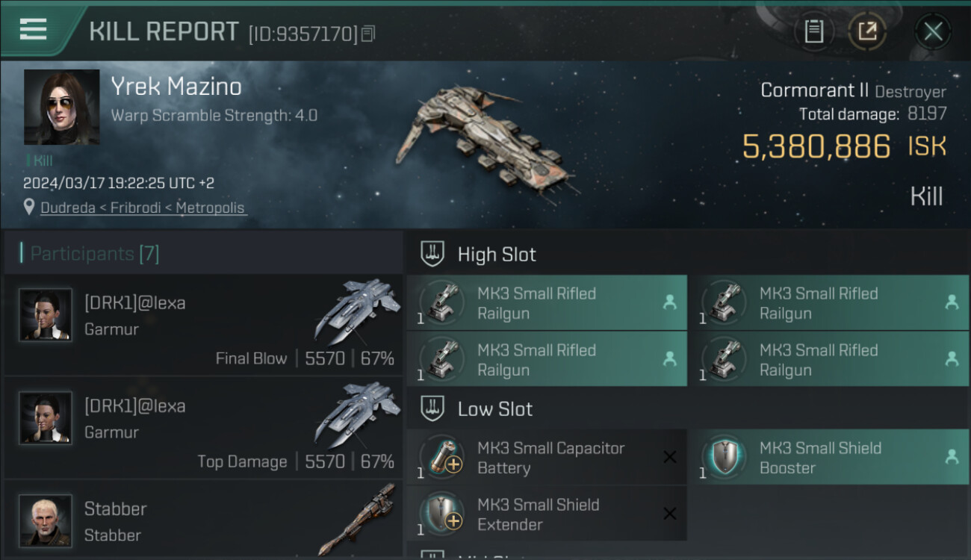Close the kill report window
This screenshot has width=971, height=560.
pyautogui.click(x=933, y=31)
